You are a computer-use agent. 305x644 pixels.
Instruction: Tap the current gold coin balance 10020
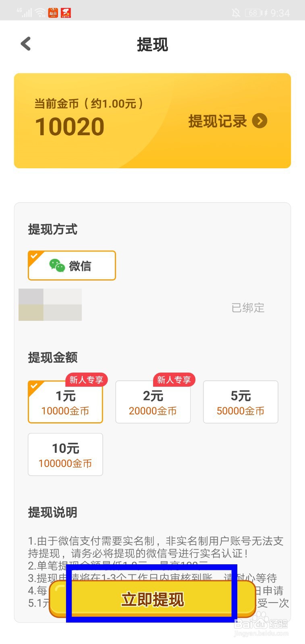[70, 127]
